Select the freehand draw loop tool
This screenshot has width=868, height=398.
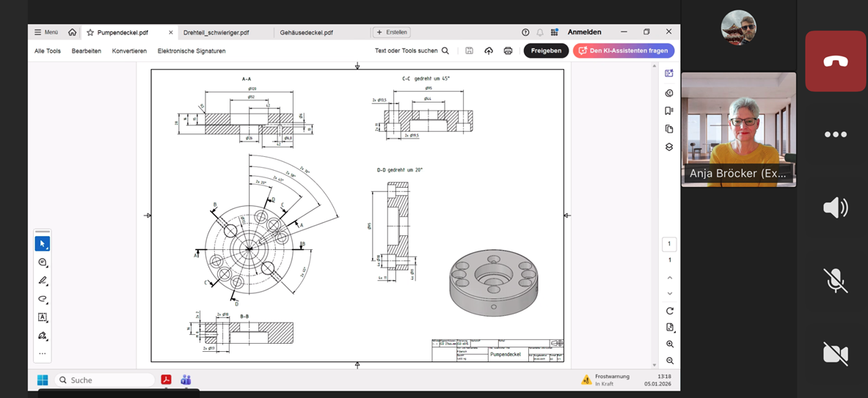click(43, 299)
